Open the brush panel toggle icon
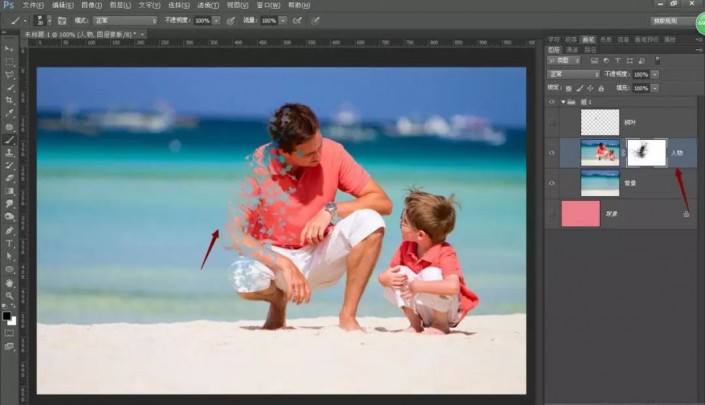 click(x=62, y=20)
